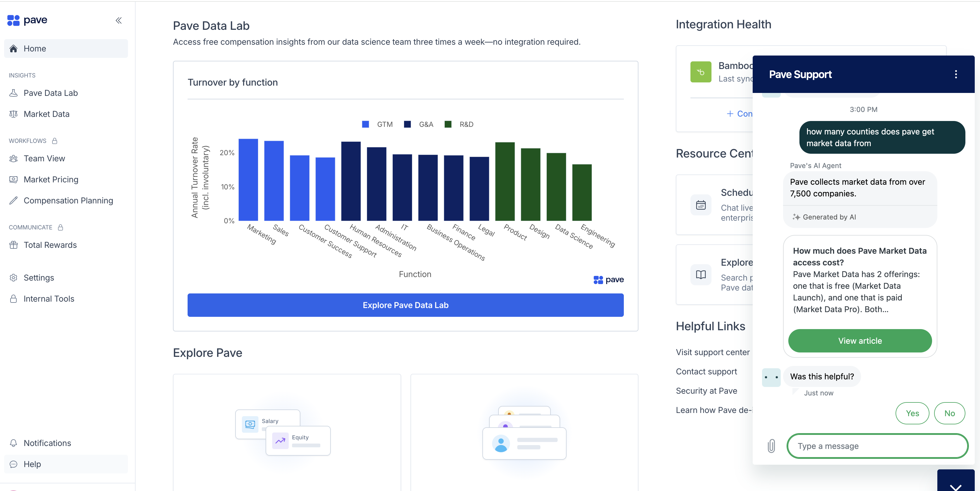Toggle G&A legend navy swatch

(x=407, y=125)
